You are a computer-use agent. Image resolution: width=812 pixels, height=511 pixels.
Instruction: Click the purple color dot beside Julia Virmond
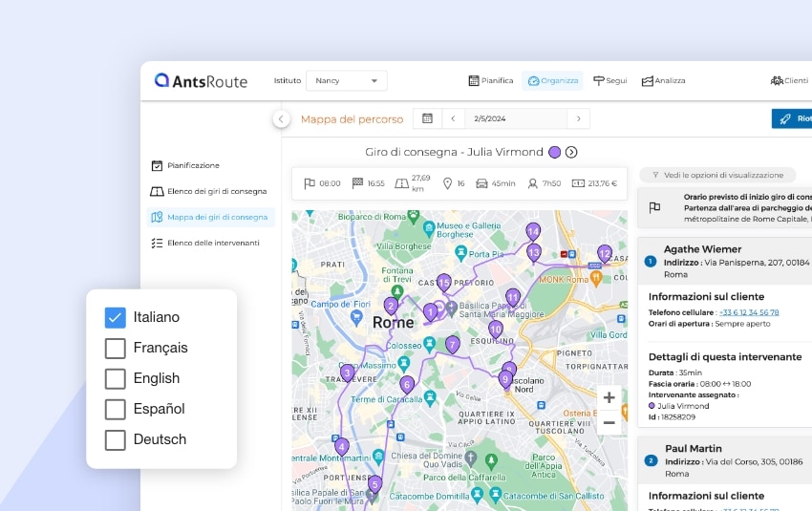pos(554,152)
